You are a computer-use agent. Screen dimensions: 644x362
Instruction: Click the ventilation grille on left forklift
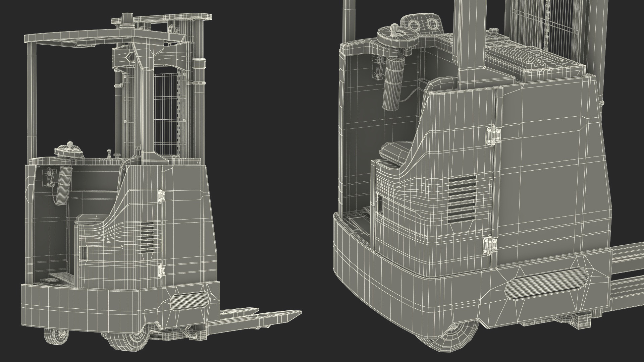(x=147, y=237)
